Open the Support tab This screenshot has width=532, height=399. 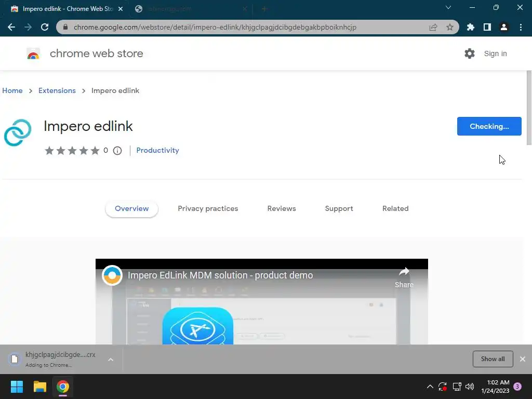click(339, 209)
